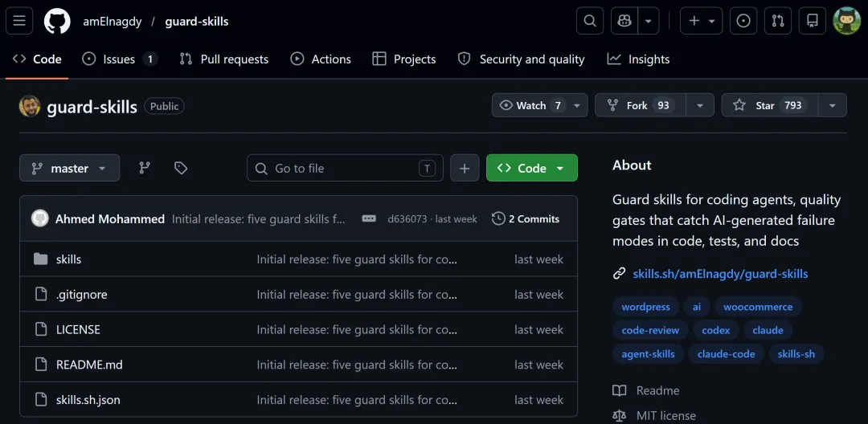Open the Actions tab
This screenshot has height=424, width=868.
coord(321,59)
